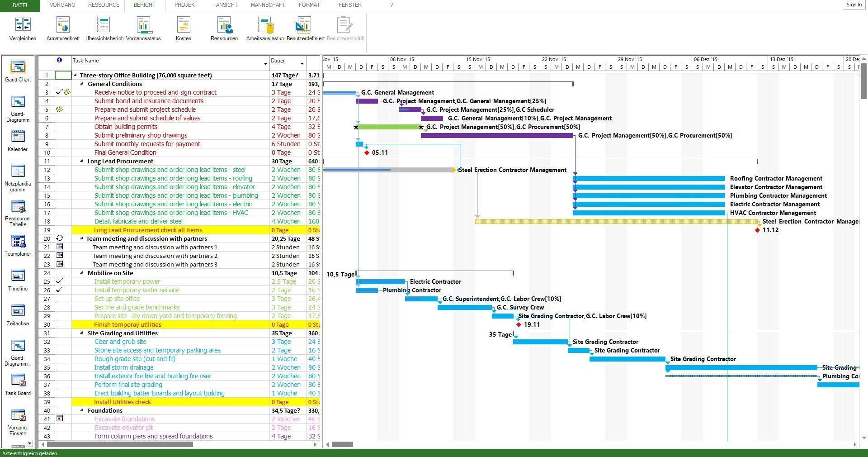Click the Sign In button
The image size is (868, 457).
[x=854, y=5]
